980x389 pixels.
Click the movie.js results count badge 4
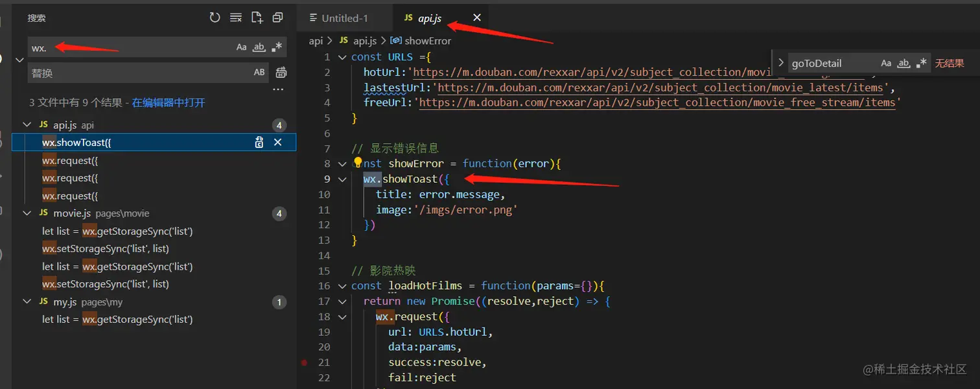[279, 213]
